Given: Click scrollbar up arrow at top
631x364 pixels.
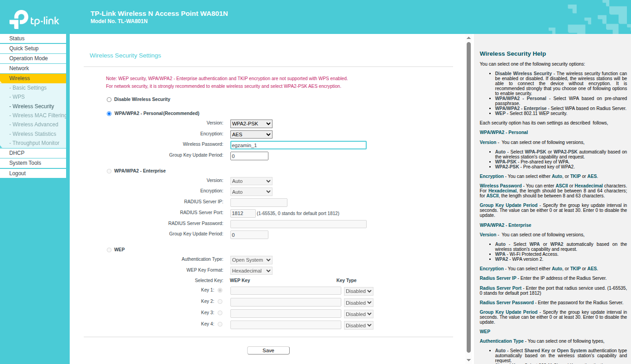Looking at the screenshot, I should click(x=468, y=38).
